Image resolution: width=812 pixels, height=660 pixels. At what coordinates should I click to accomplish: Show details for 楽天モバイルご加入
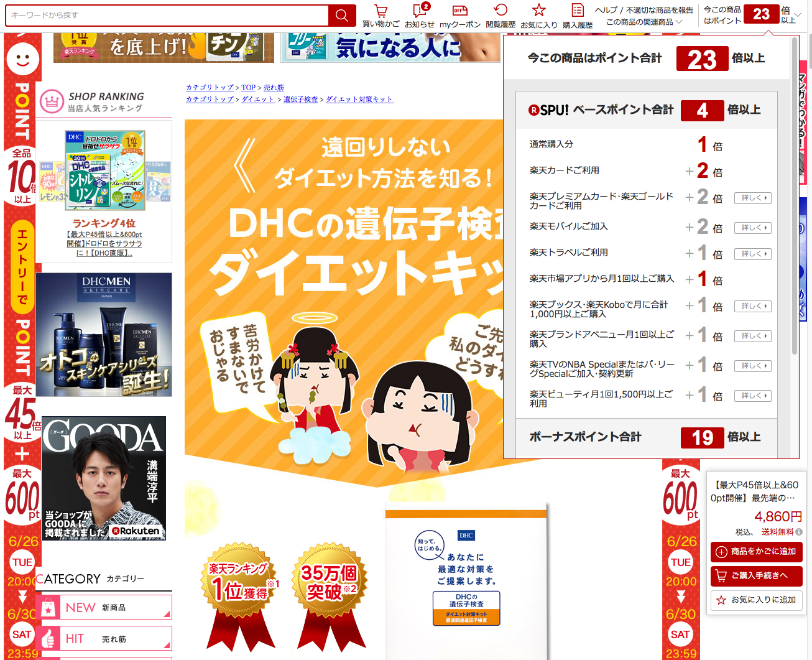(x=752, y=228)
